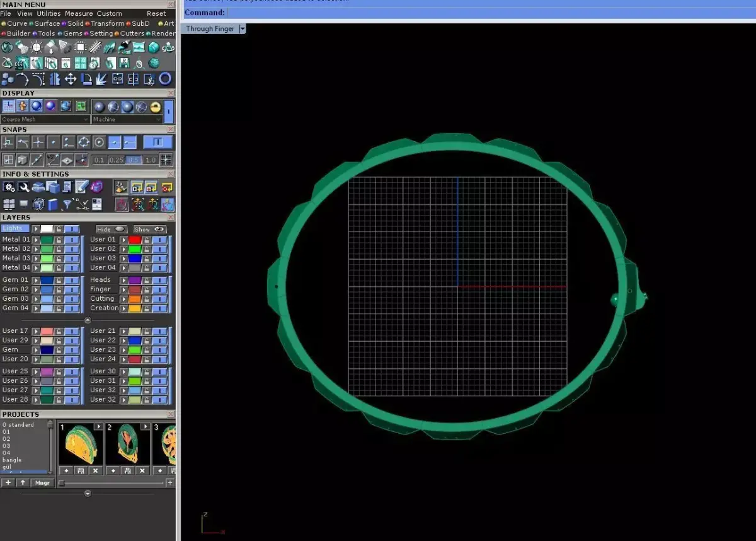
Task: Select the Curve tool category
Action: pos(14,23)
